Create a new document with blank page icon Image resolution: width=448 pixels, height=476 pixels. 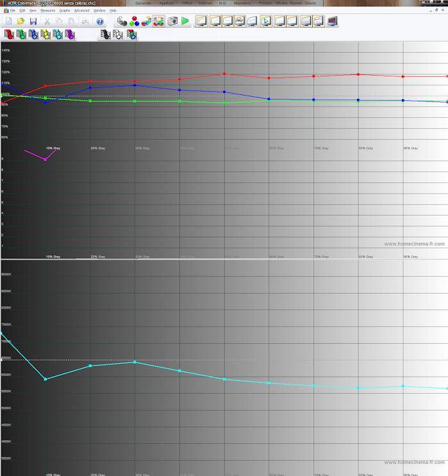pos(9,21)
